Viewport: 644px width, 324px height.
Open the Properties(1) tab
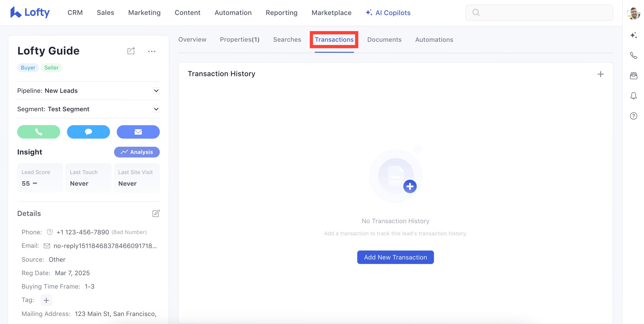[239, 39]
